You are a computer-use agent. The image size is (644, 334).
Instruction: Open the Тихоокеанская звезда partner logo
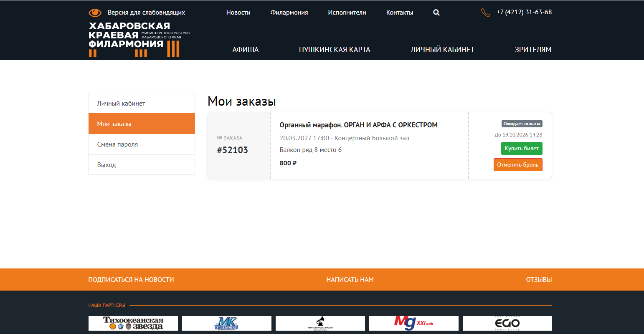(133, 323)
